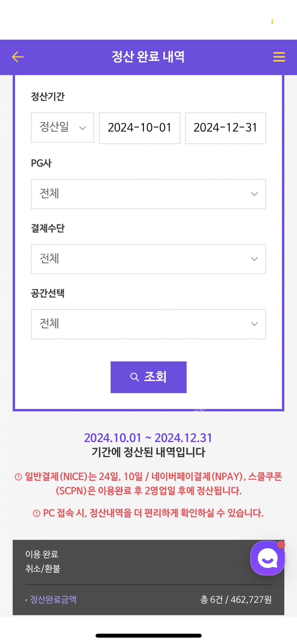Tap the 총 6건 / 462,727원 total

point(236,599)
